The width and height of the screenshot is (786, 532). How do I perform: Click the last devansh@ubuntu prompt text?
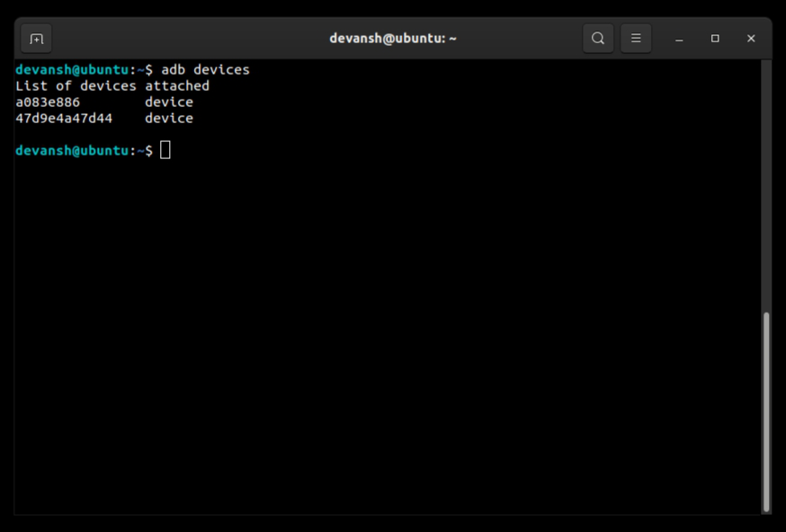(72, 150)
